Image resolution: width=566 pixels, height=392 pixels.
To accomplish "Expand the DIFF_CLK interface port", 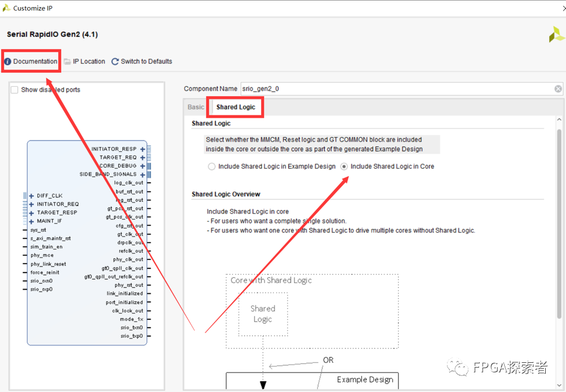I will (x=32, y=196).
